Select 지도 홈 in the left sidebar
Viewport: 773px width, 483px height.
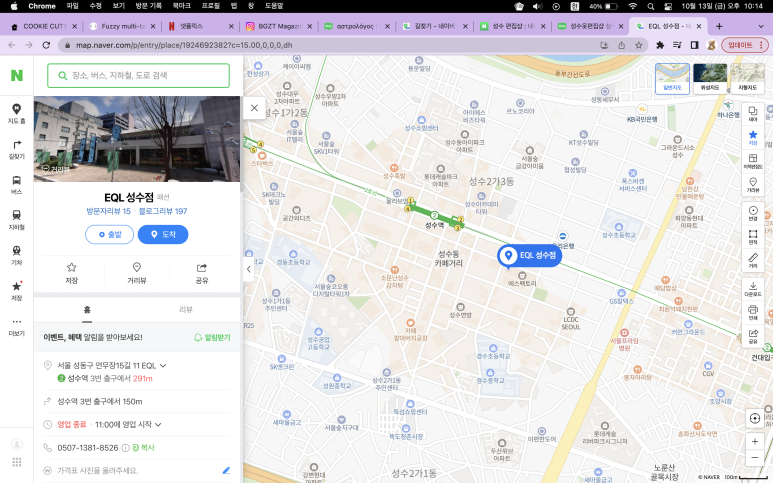click(x=16, y=113)
